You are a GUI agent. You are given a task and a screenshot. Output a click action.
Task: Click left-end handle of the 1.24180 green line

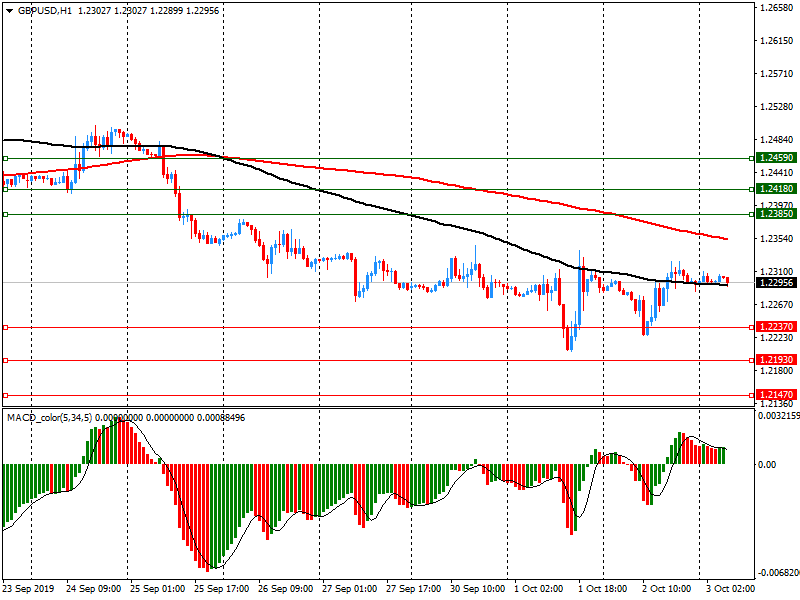(x=6, y=189)
